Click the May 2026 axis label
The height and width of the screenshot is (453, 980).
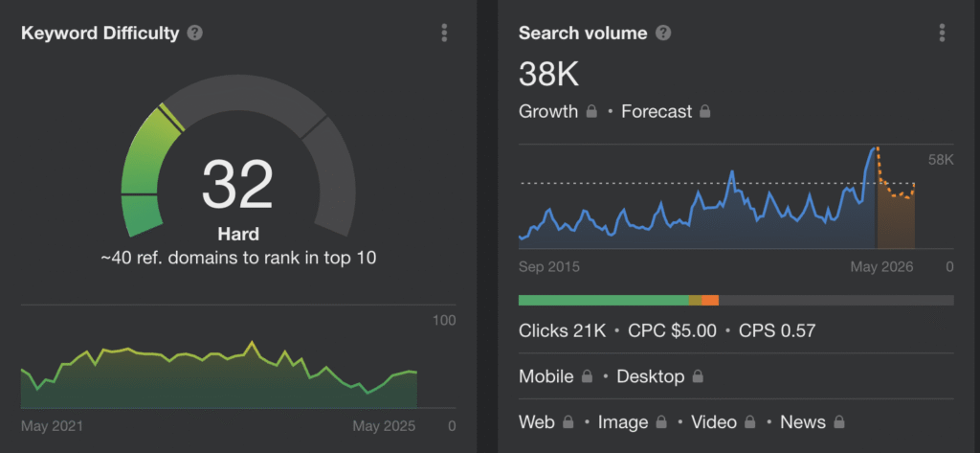tap(881, 267)
